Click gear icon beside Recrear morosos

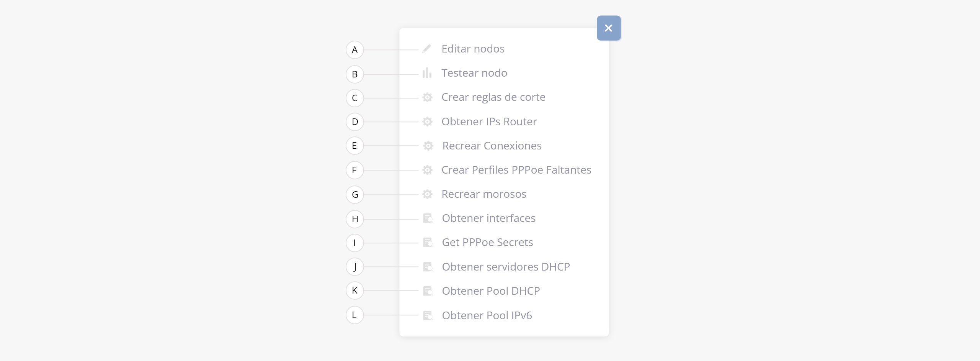coord(427,194)
